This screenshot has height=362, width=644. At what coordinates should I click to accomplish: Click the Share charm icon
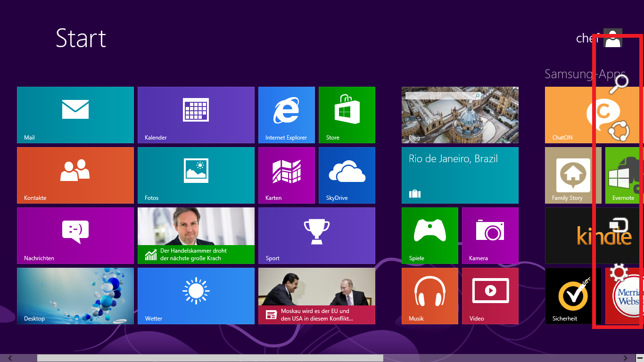tap(619, 131)
